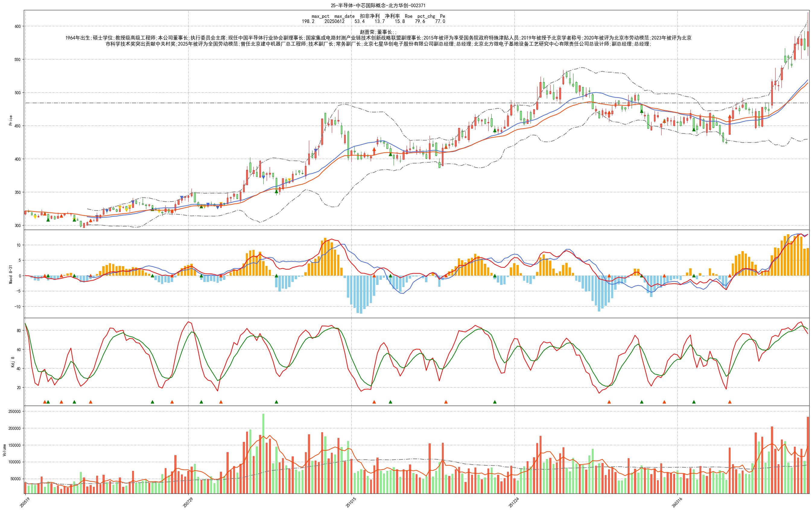Click the Macd 8-31 axis label
Viewport: 812px width, 511px height.
point(11,274)
